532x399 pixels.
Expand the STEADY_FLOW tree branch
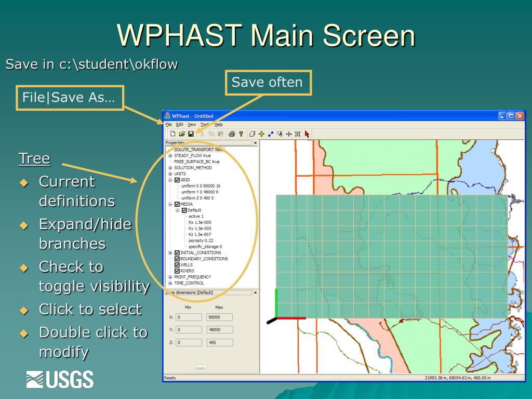170,156
